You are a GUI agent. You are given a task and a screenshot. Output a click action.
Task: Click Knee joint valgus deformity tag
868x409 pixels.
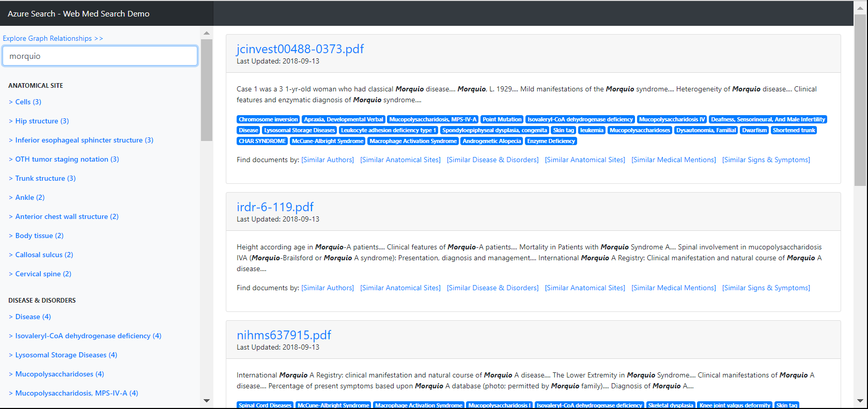coord(734,405)
